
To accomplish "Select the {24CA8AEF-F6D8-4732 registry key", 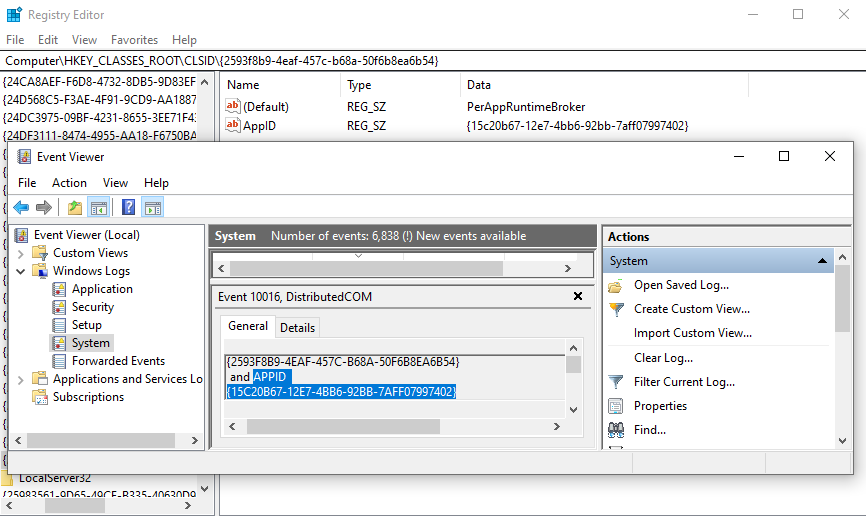I will pyautogui.click(x=99, y=82).
